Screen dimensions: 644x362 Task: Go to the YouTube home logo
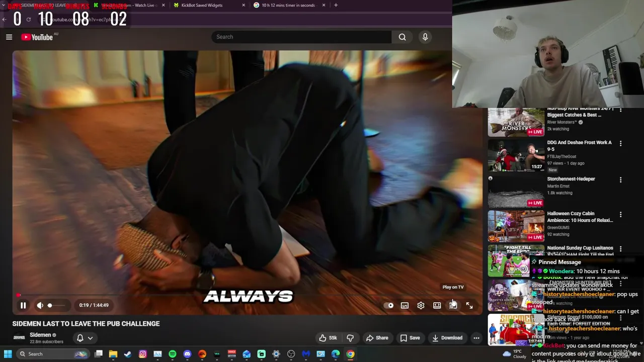(x=37, y=37)
